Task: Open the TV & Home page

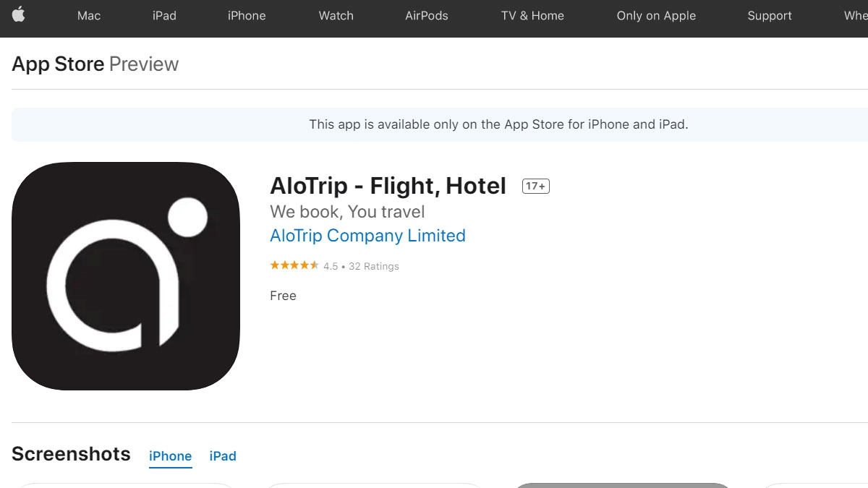Action: 532,15
